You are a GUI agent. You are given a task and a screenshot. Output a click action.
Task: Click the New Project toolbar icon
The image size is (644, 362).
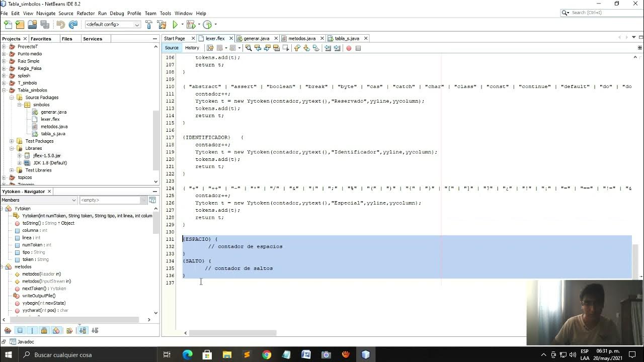click(20, 24)
